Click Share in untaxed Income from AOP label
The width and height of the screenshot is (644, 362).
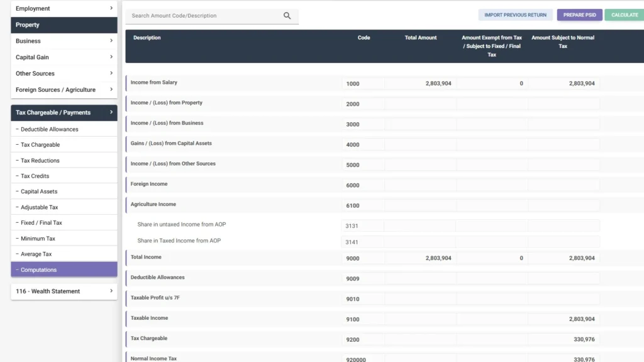point(182,224)
